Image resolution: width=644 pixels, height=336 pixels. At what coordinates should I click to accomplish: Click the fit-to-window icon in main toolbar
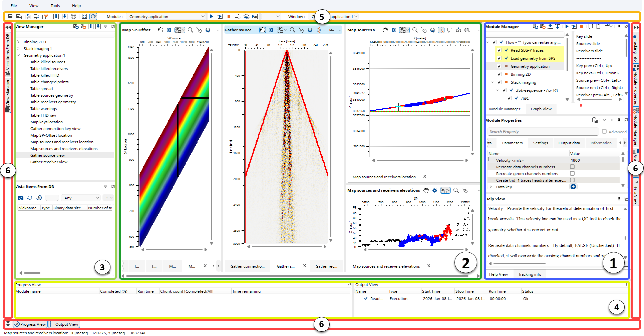pyautogui.click(x=84, y=16)
